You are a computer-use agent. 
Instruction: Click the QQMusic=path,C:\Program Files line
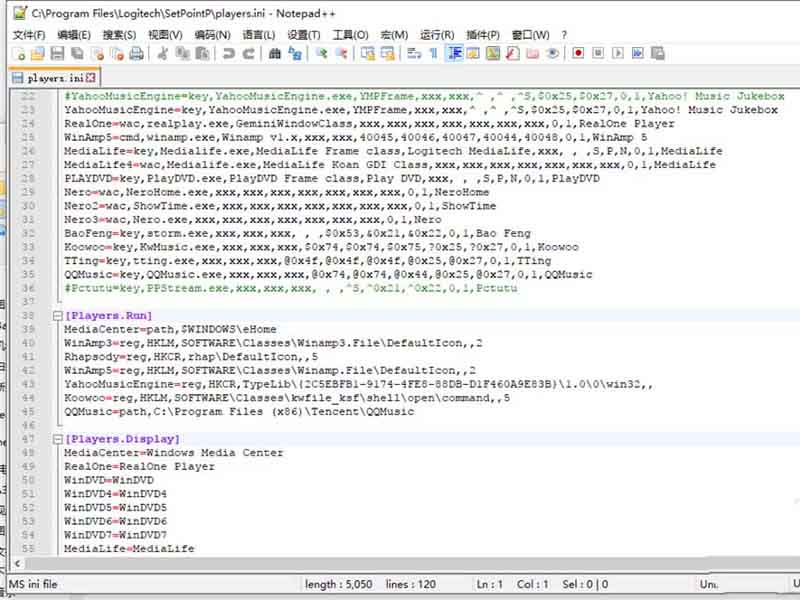click(x=239, y=412)
